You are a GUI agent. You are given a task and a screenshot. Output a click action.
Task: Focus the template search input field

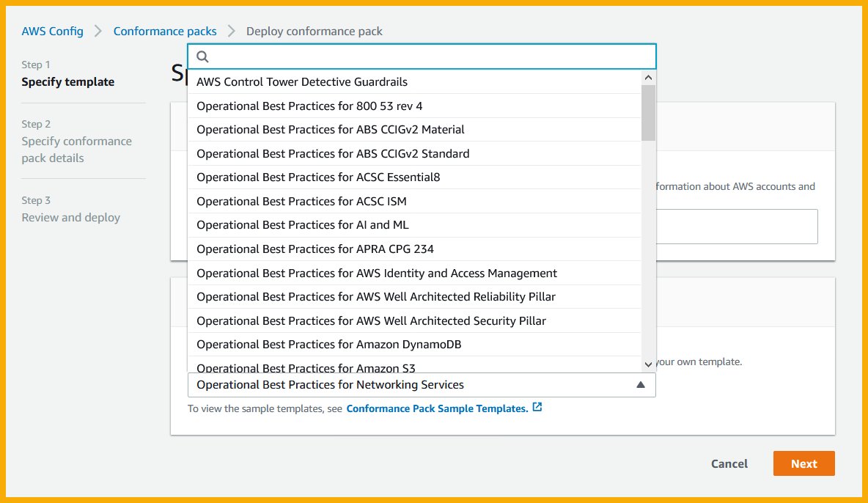tap(422, 56)
